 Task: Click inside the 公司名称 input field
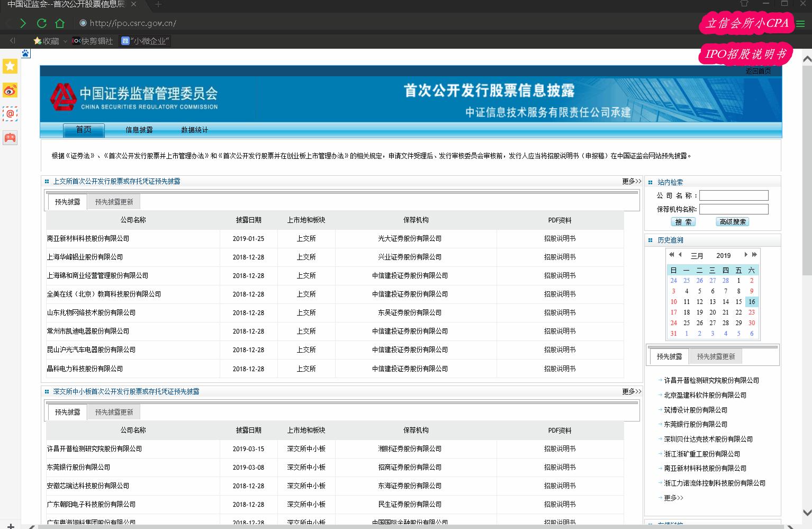point(733,195)
